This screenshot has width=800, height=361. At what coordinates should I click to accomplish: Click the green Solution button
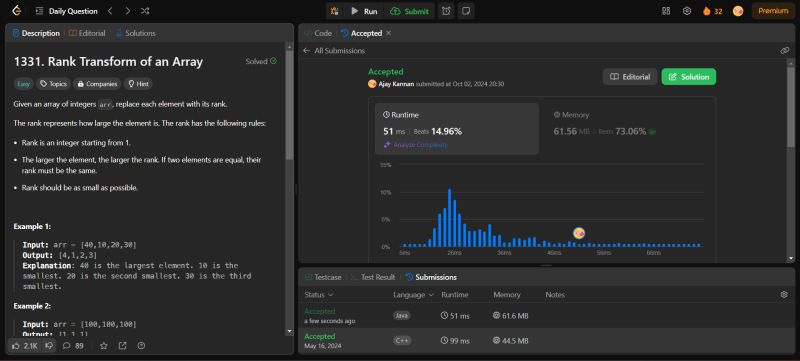tap(689, 76)
